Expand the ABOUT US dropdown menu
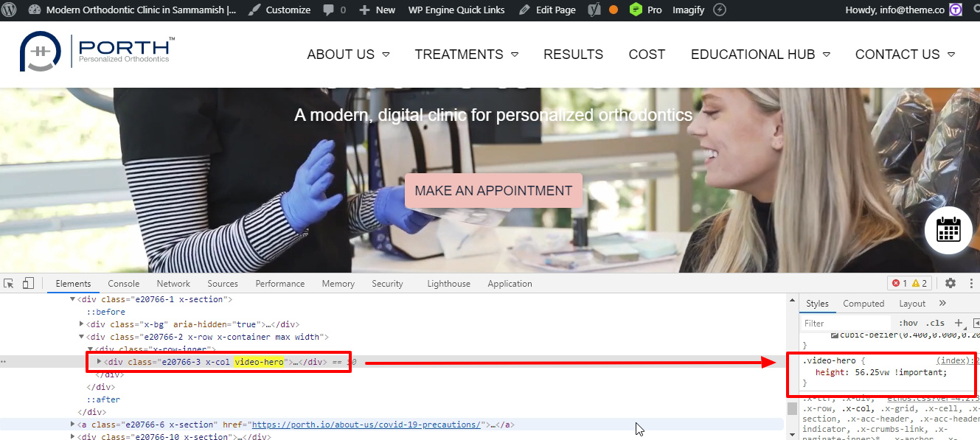The image size is (980, 440). point(348,55)
